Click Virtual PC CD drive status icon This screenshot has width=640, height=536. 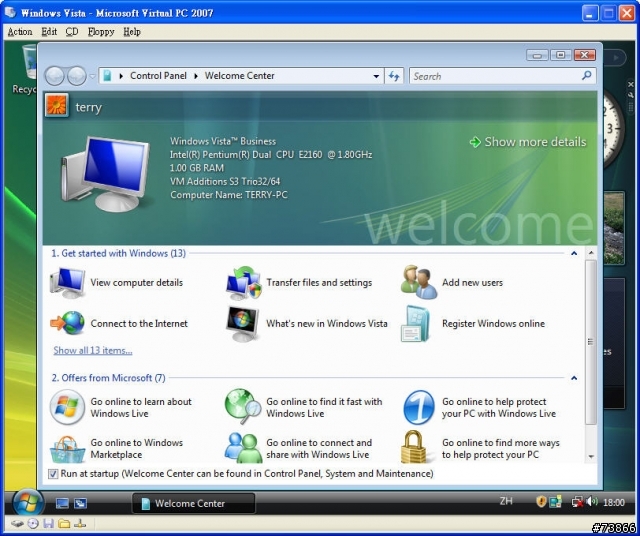[33, 523]
